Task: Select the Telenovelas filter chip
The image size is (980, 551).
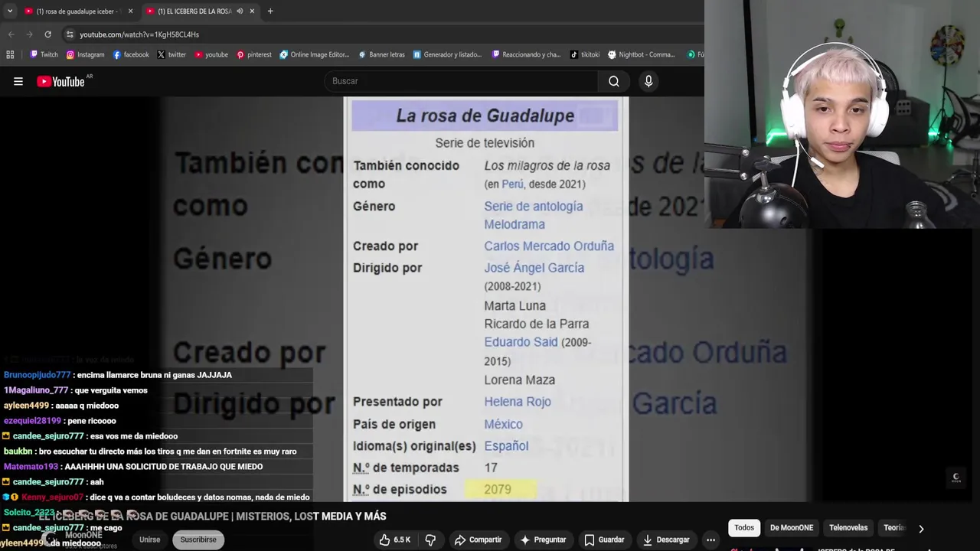Action: (x=848, y=527)
